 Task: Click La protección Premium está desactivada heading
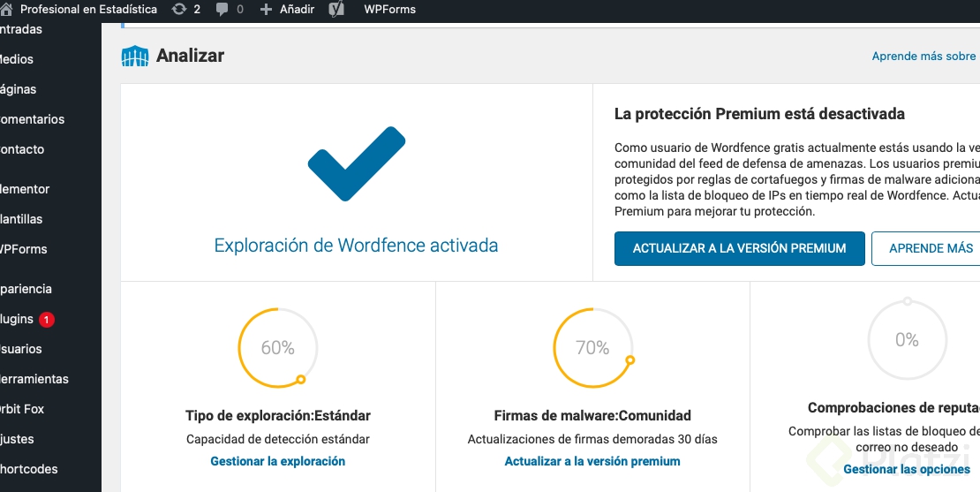click(x=759, y=115)
